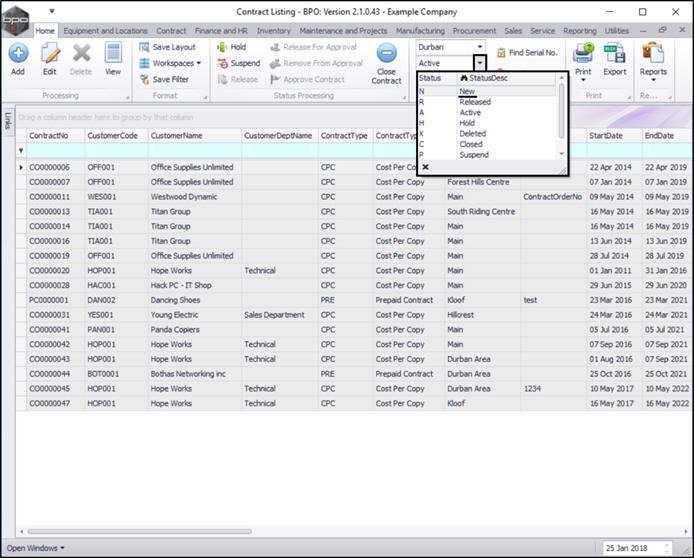Viewport: 694px width, 558px height.
Task: Click the filter row funnel icon
Action: pos(21,150)
